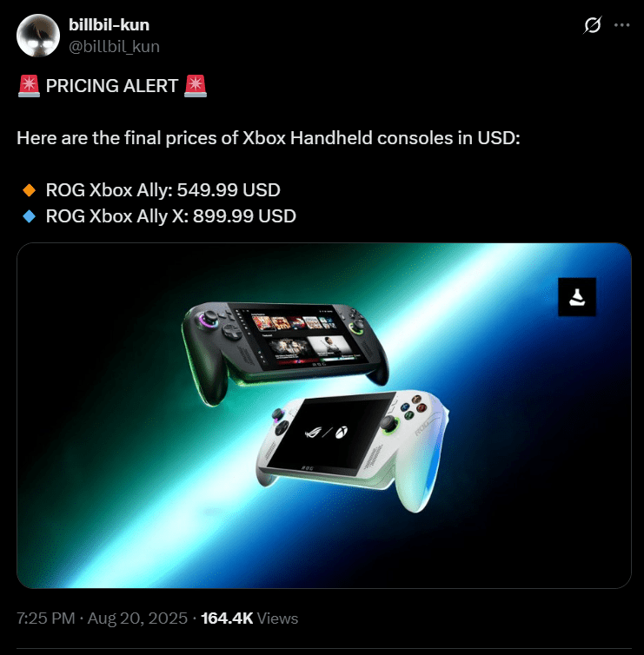Open the Grok explain-post icon
Viewport: 644px width, 655px height.
click(x=592, y=25)
